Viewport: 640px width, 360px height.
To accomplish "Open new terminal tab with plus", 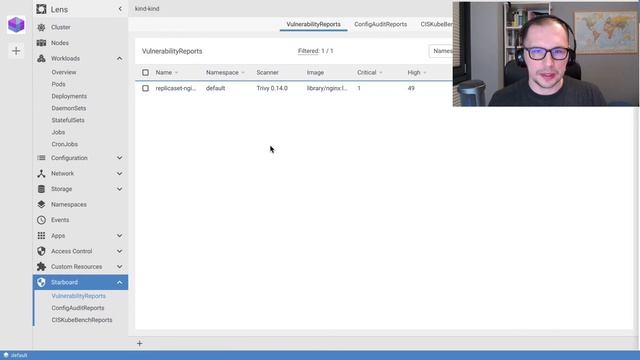I will click(140, 344).
